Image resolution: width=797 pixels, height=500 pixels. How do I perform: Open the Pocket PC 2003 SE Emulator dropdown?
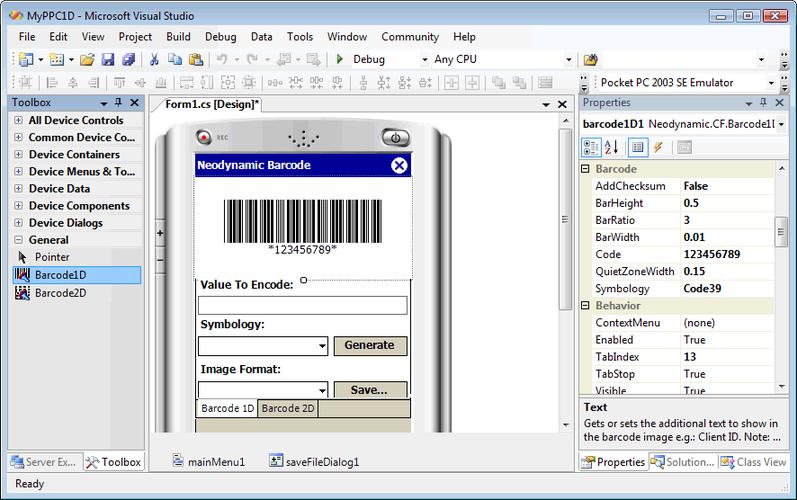(771, 83)
